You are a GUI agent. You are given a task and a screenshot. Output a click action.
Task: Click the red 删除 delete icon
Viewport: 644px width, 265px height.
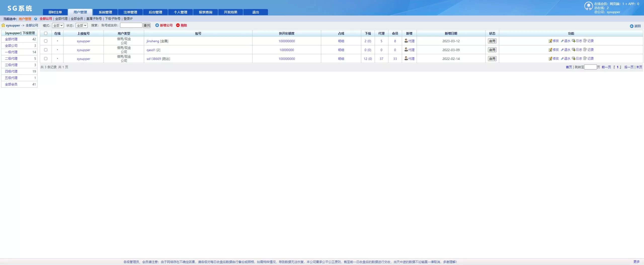tap(178, 25)
